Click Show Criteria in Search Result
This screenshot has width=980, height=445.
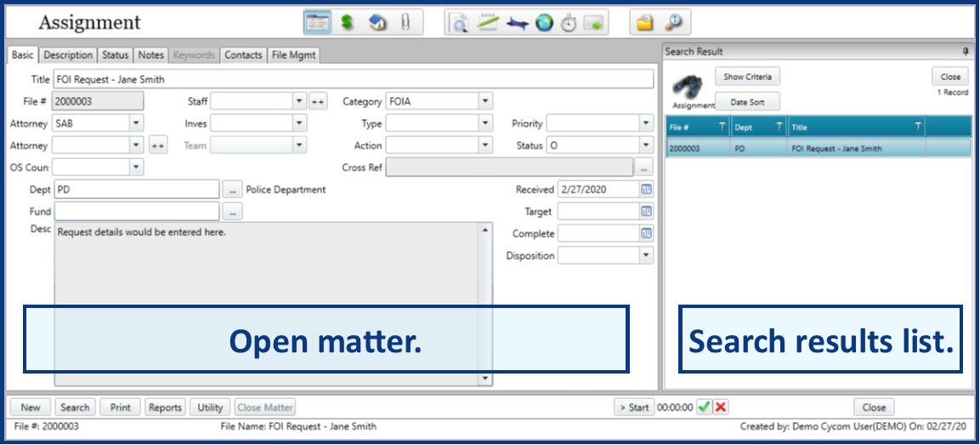747,77
